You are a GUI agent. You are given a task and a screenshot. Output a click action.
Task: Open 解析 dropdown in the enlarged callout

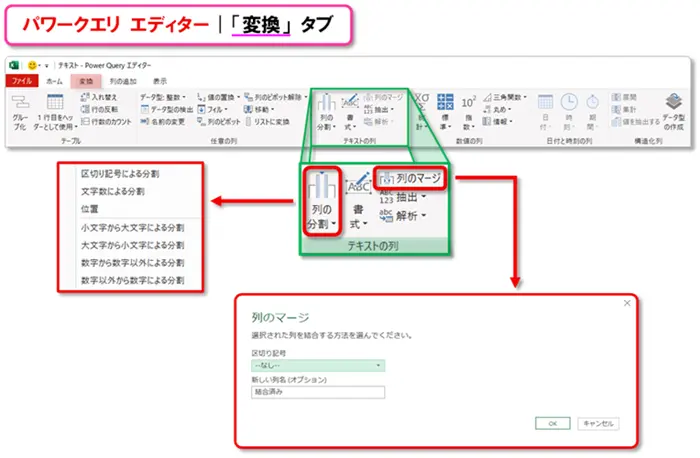[x=403, y=216]
